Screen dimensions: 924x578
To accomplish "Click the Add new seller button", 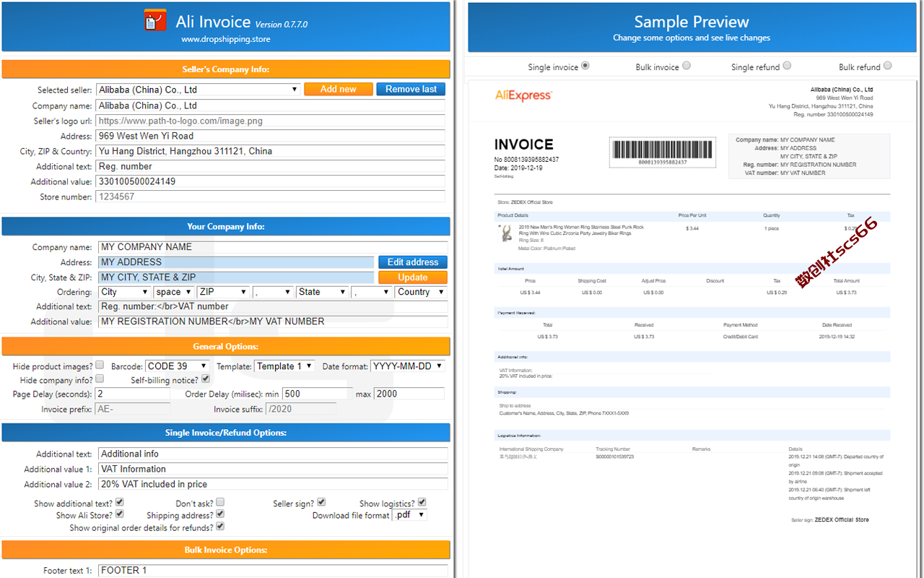I will click(339, 89).
